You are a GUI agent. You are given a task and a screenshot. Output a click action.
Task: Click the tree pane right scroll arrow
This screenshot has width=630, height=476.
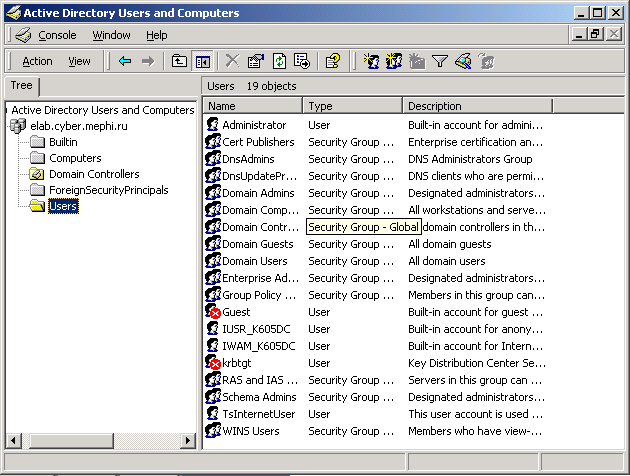187,441
